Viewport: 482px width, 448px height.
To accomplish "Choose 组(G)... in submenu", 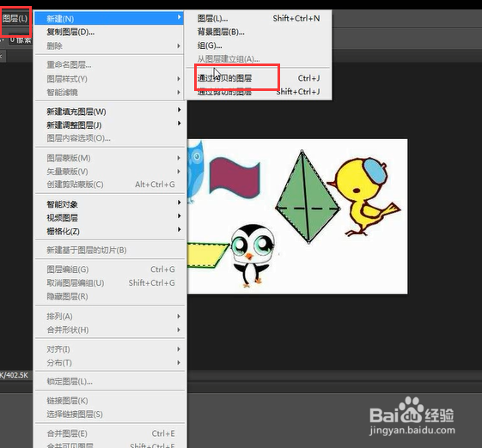I will (x=259, y=45).
